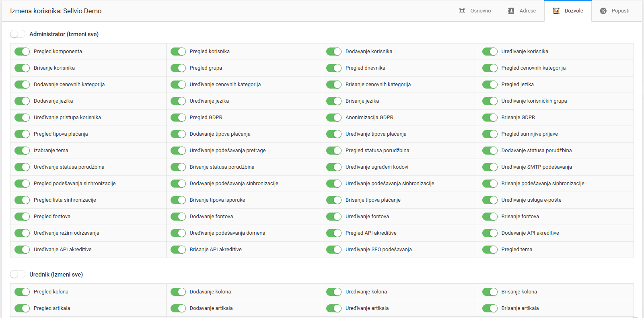Click the Izabranje tema label
Viewport: 644px width, 318px height.
51,151
